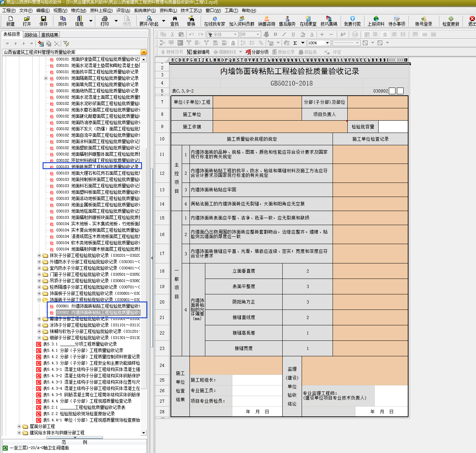476x453 pixels.
Task: Open 编辑(E) menu
Action: (43, 11)
